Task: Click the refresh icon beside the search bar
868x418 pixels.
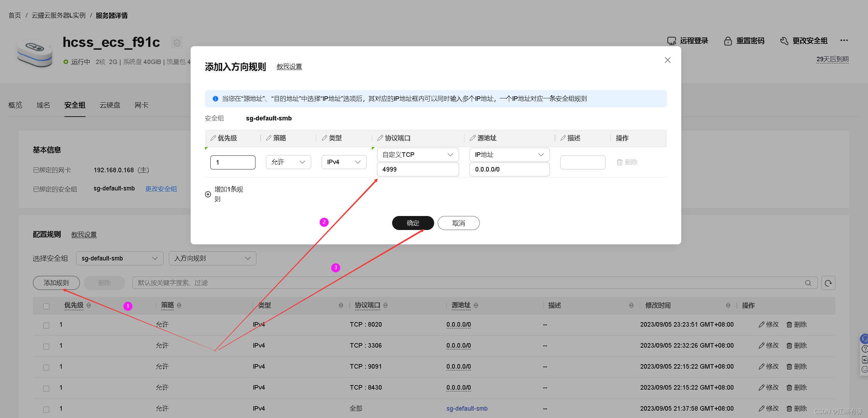Action: click(828, 283)
